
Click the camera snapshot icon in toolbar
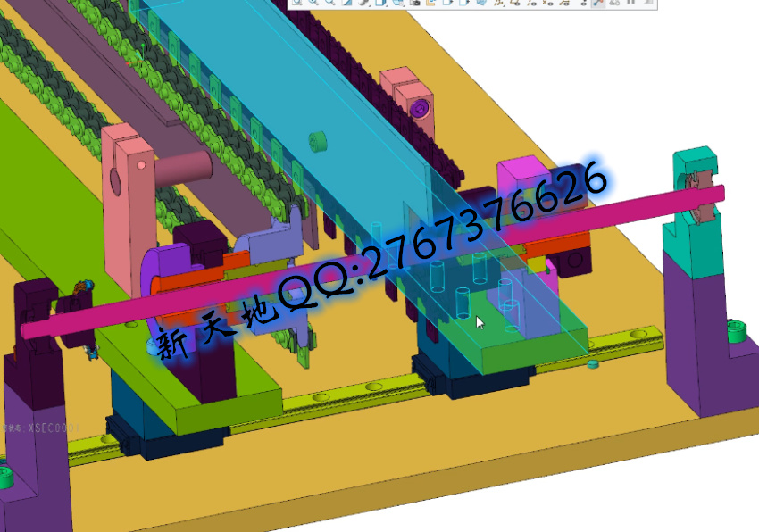pyautogui.click(x=414, y=3)
